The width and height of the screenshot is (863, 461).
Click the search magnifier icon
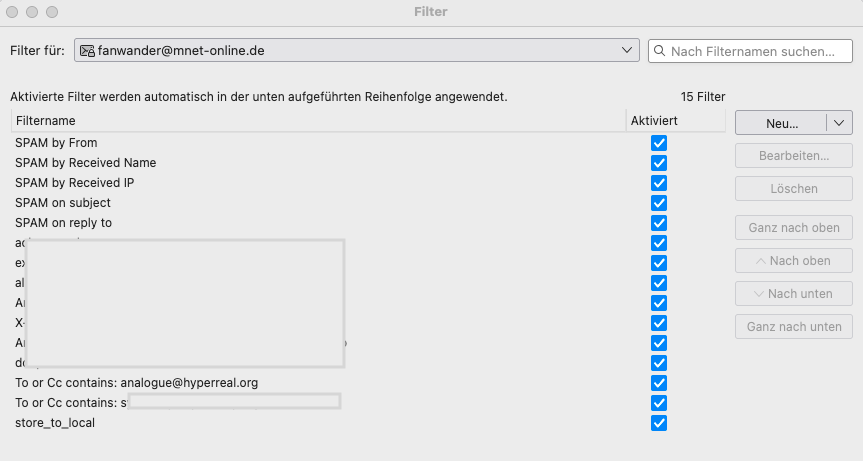[660, 50]
